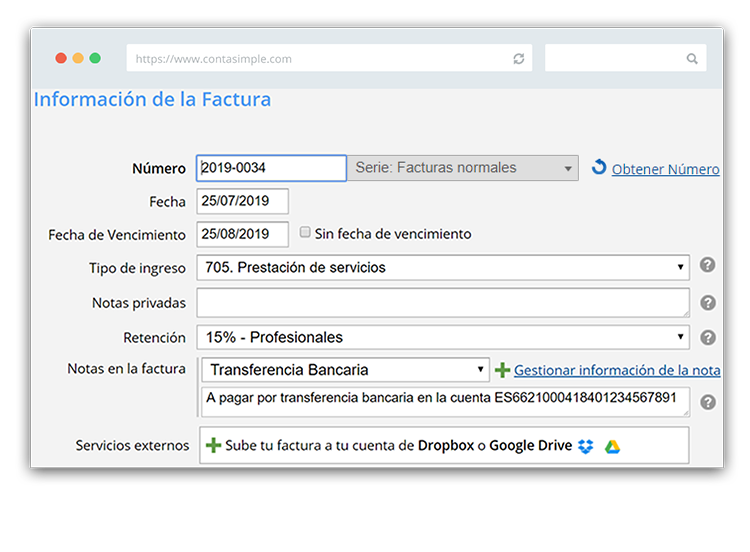750x552 pixels.
Task: Click the browser reload icon
Action: tap(518, 59)
